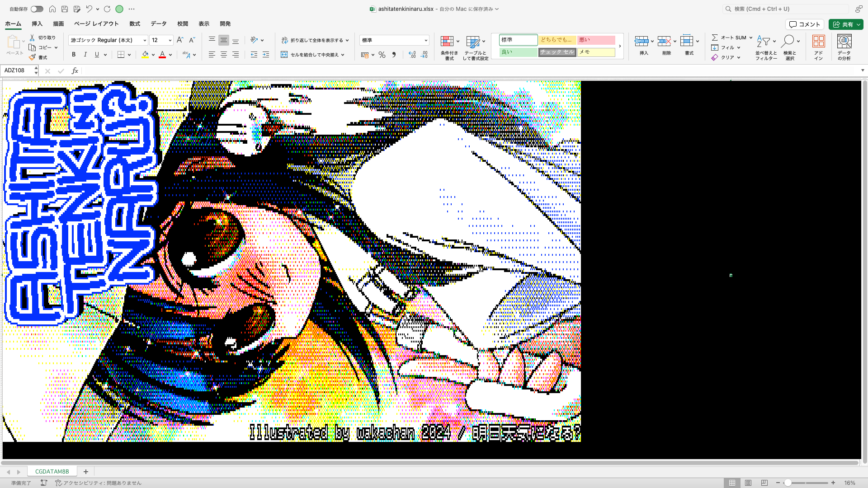The image size is (868, 488).
Task: Toggle top vertical alignment
Action: (x=212, y=40)
